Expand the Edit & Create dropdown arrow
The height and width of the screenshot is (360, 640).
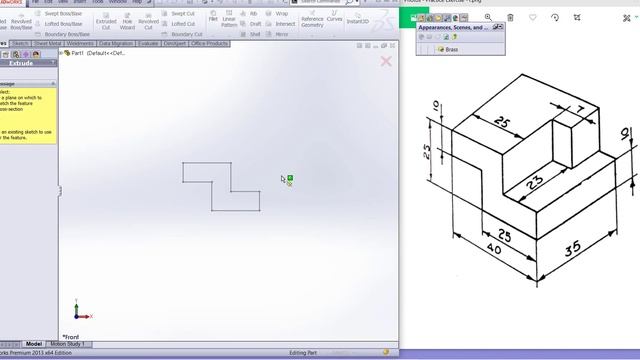coord(637,18)
